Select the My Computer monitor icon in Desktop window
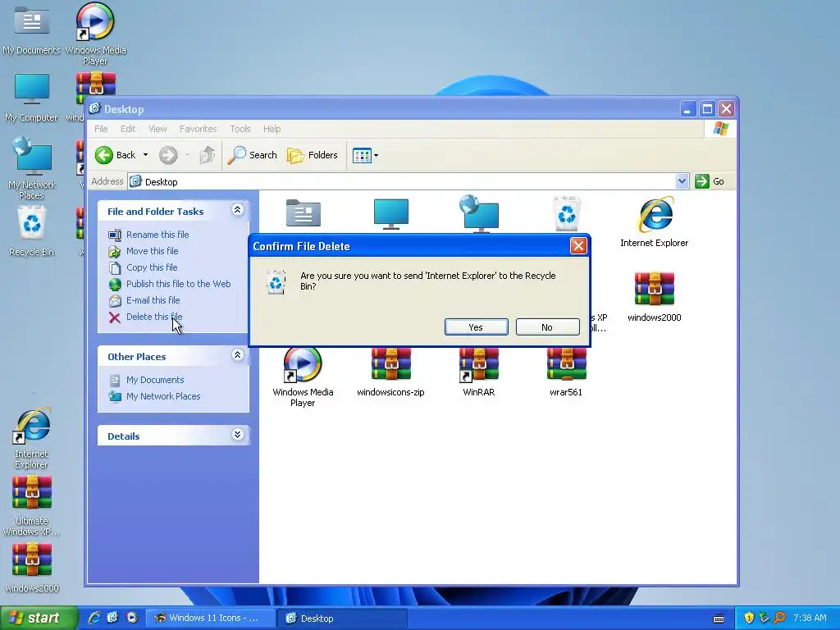The image size is (840, 630). (391, 214)
